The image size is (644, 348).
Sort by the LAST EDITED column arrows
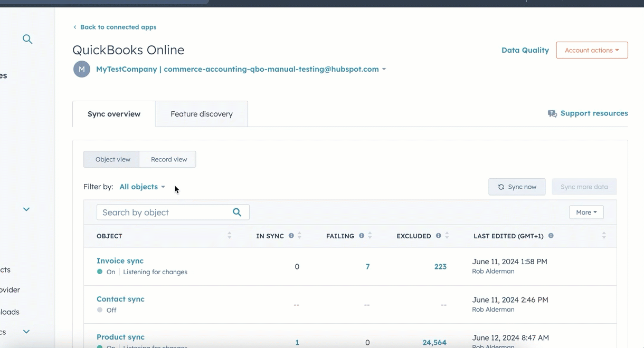pos(604,236)
